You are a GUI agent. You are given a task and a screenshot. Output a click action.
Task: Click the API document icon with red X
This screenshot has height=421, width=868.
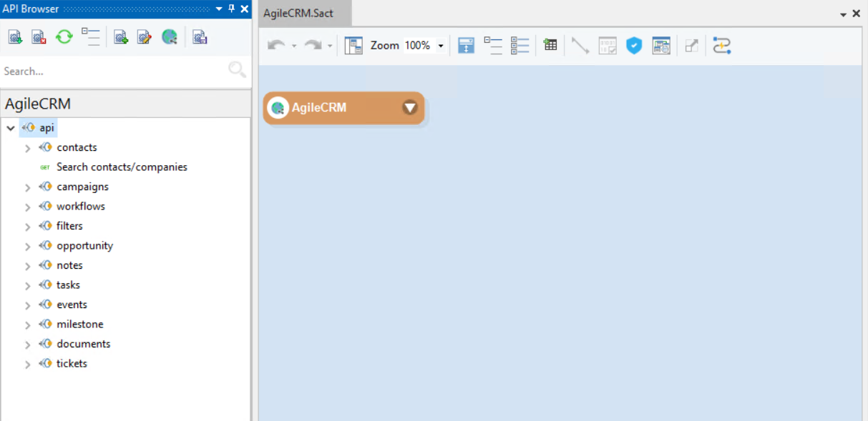point(39,37)
